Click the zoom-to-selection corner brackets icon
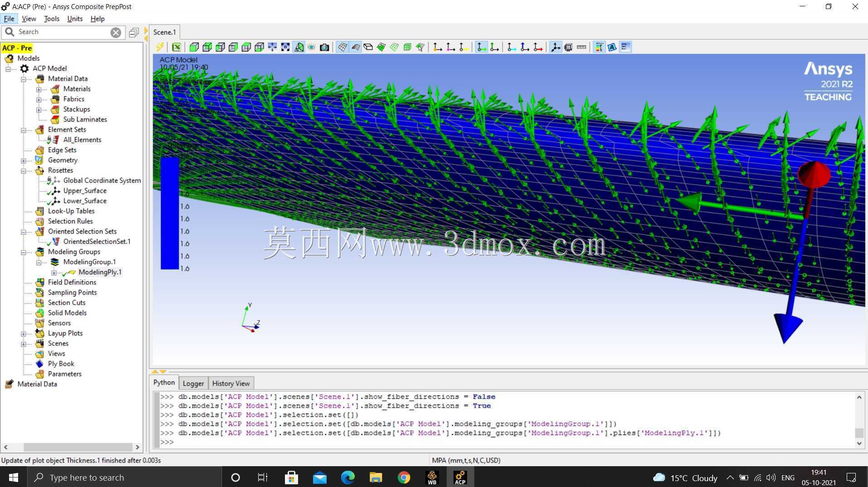Image resolution: width=868 pixels, height=487 pixels. pos(285,47)
